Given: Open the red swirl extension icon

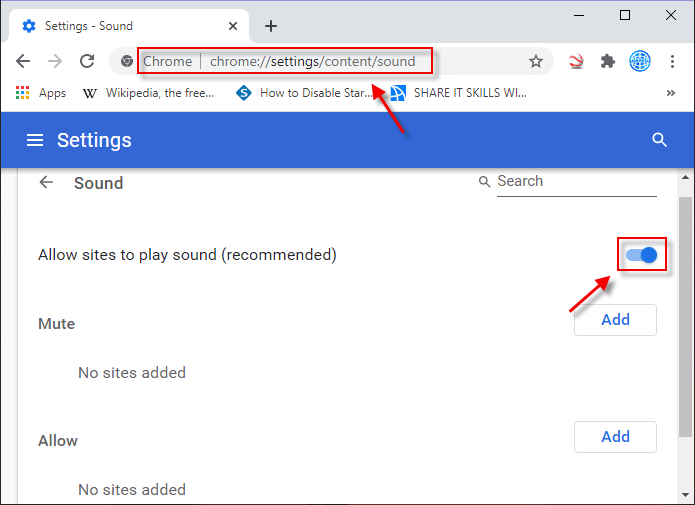Looking at the screenshot, I should tap(576, 61).
